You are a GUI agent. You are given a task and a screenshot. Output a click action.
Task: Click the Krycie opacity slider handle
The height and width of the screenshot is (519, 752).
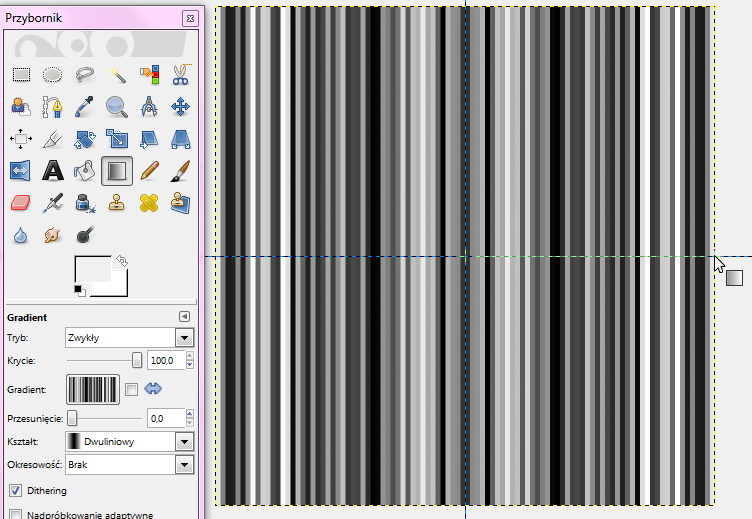[137, 360]
